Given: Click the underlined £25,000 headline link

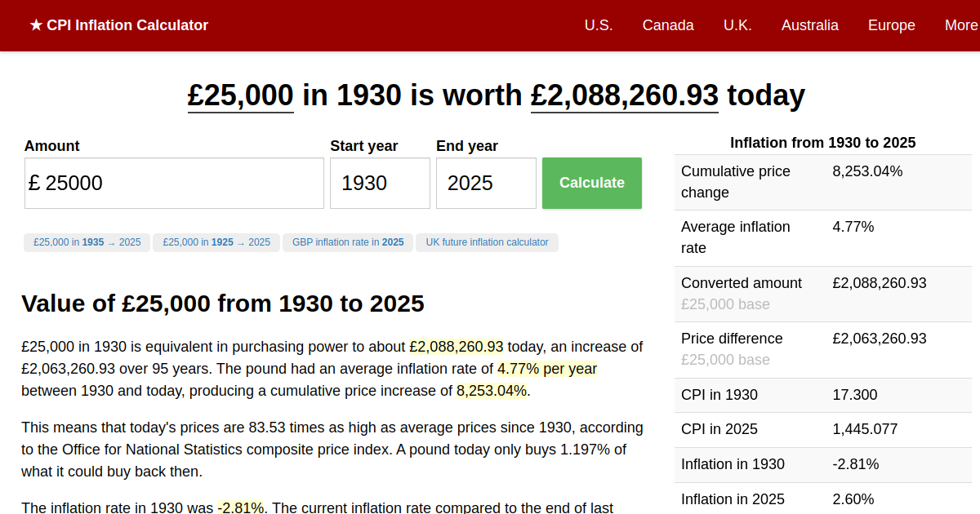Looking at the screenshot, I should pyautogui.click(x=239, y=95).
